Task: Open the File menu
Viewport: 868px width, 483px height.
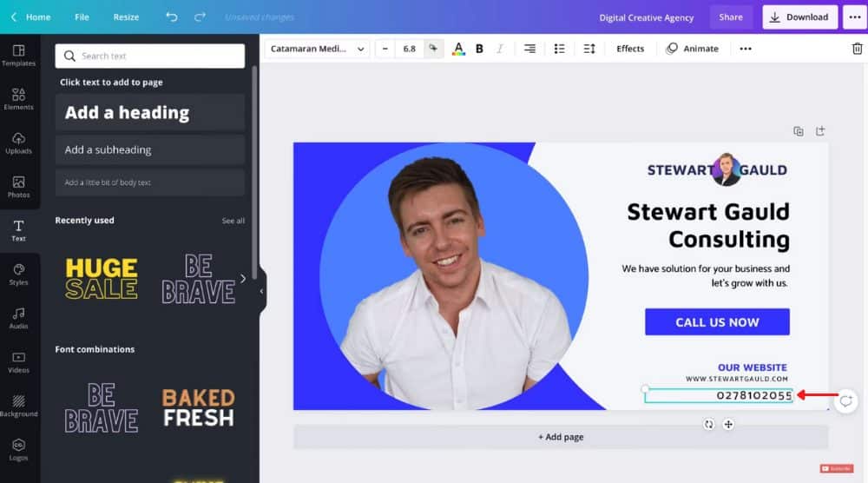Action: (82, 17)
